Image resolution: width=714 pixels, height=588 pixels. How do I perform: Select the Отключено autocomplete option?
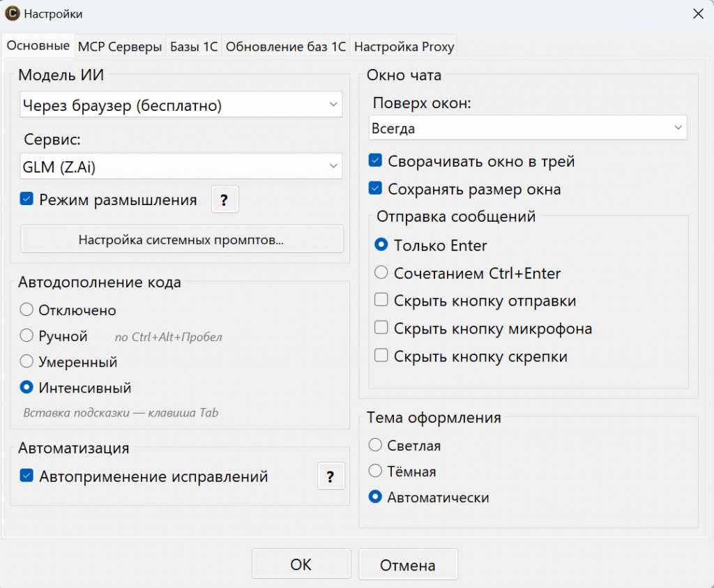point(26,310)
